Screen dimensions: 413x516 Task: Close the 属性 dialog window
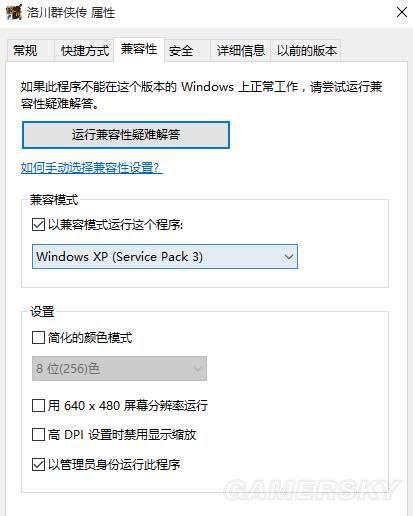pyautogui.click(x=402, y=13)
